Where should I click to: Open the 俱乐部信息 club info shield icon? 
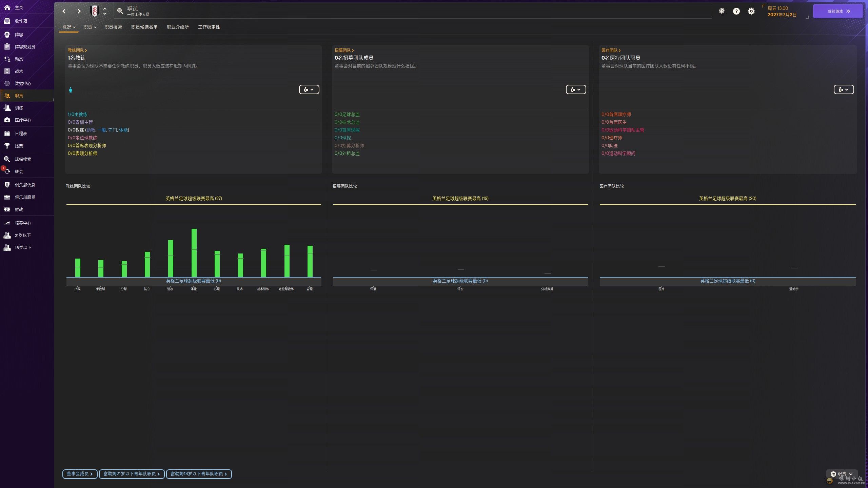(x=7, y=185)
